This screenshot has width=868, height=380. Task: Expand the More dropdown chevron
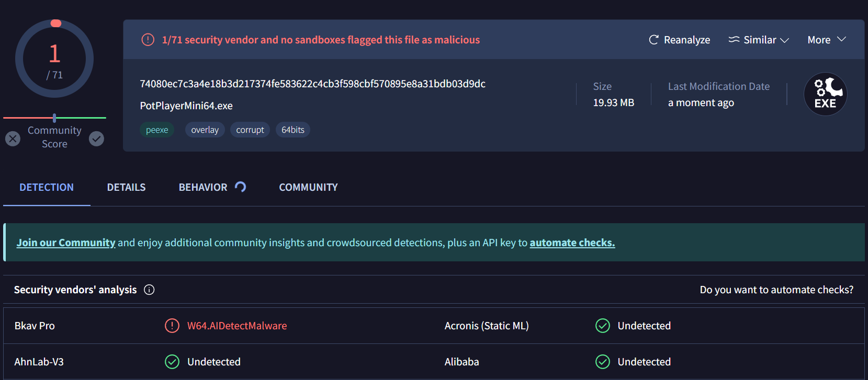[841, 40]
